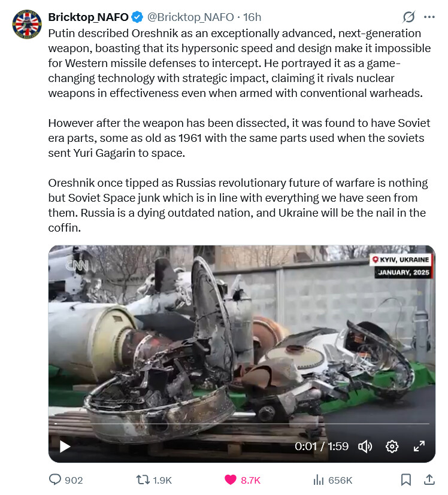Screen dimensions: 448x495
Task: Click the video progress bar
Action: (242, 424)
